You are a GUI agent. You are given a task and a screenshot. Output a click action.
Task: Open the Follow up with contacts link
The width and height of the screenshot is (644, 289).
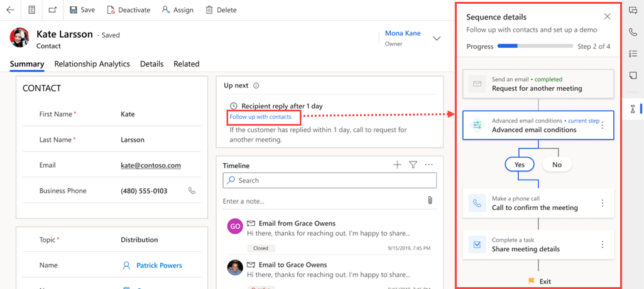click(x=260, y=117)
